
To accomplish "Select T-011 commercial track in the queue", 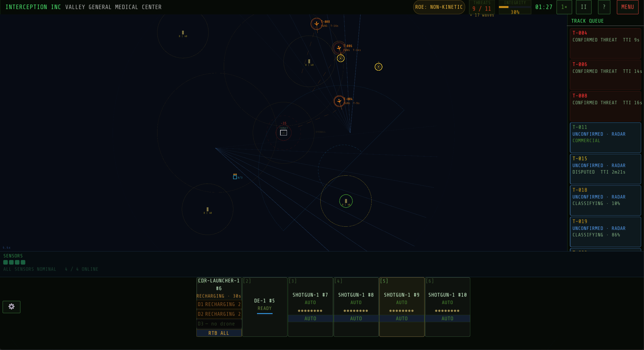I will click(605, 137).
